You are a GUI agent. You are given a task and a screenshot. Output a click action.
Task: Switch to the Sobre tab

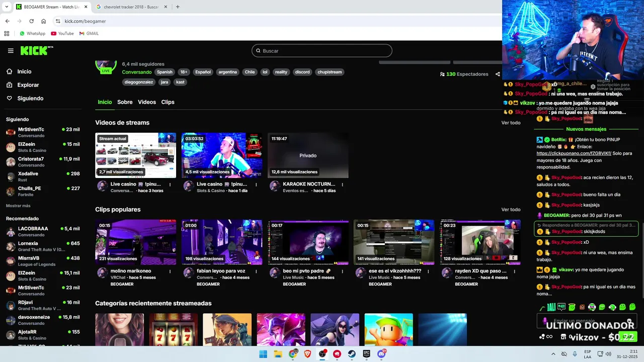click(x=125, y=102)
